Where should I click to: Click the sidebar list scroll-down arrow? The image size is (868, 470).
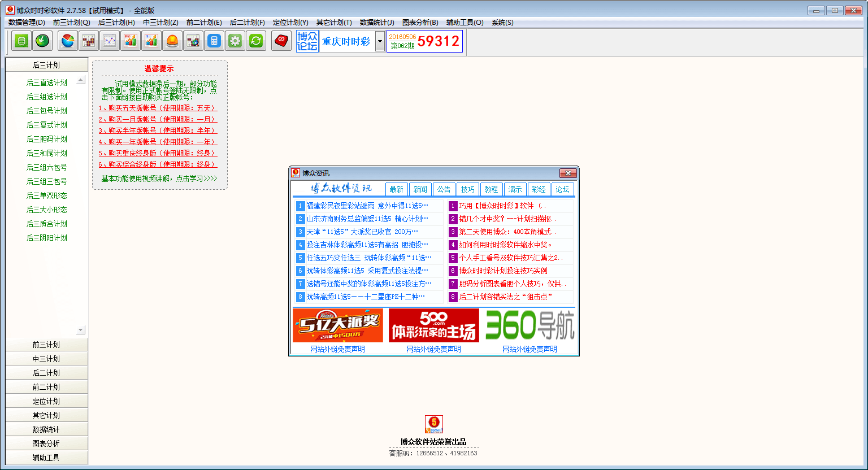[x=80, y=330]
